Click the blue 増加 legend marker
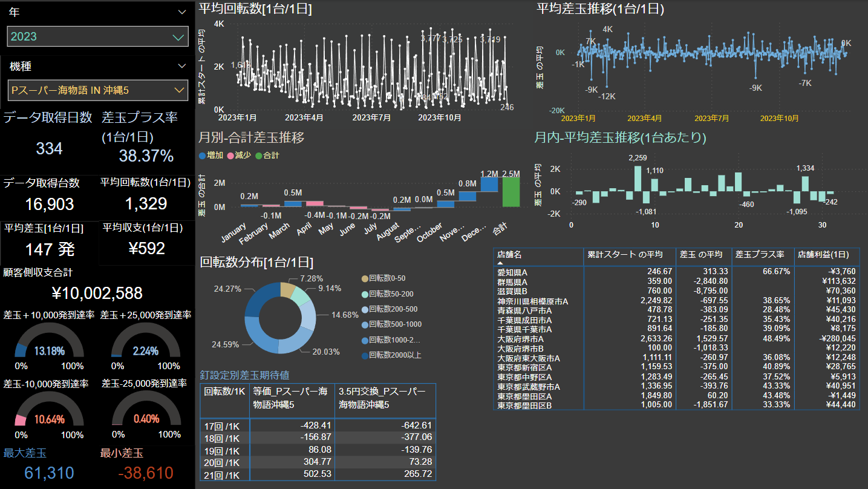 tap(202, 156)
